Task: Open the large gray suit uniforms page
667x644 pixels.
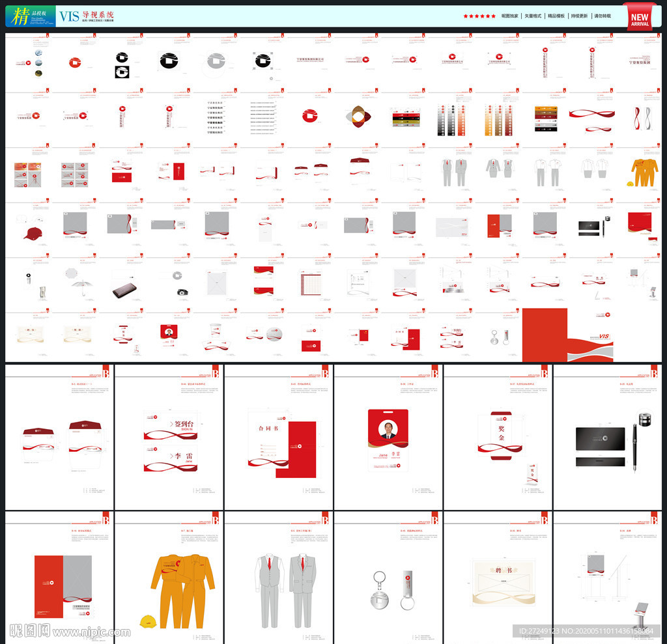Action: coord(279,578)
